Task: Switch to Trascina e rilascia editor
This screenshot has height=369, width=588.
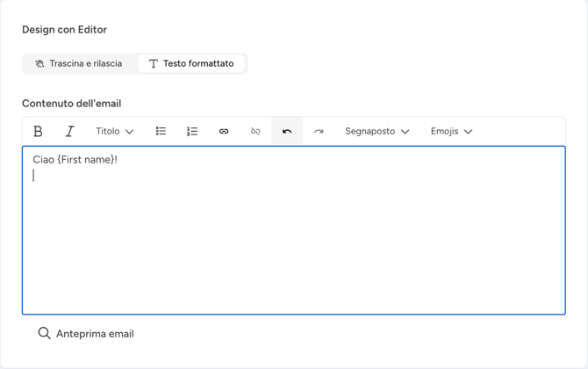Action: [x=79, y=63]
